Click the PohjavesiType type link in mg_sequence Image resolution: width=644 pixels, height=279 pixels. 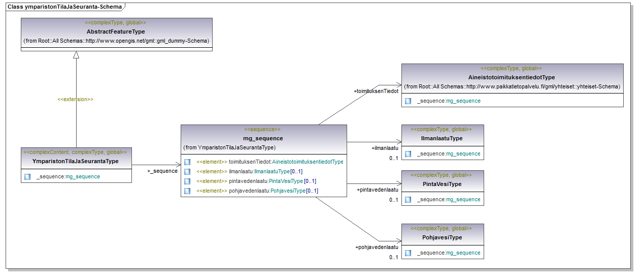click(x=288, y=191)
